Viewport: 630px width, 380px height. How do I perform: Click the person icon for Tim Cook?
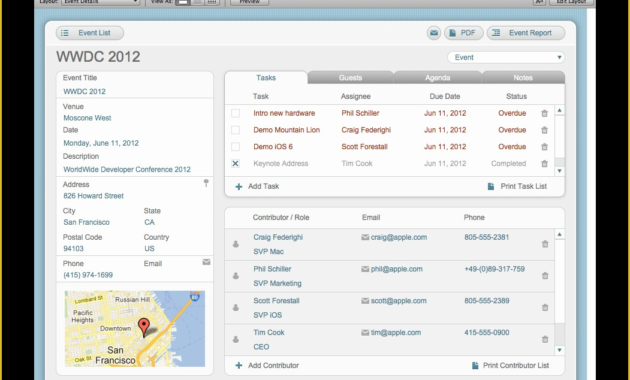point(236,339)
